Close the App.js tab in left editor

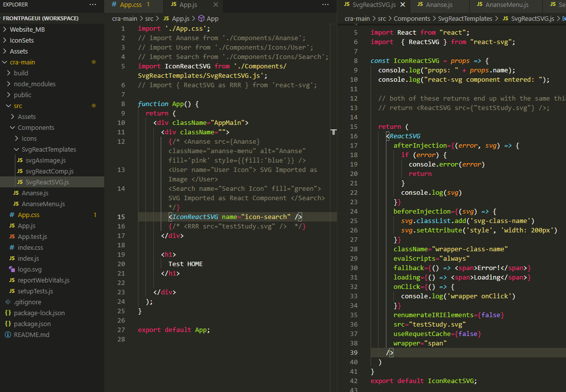click(215, 4)
